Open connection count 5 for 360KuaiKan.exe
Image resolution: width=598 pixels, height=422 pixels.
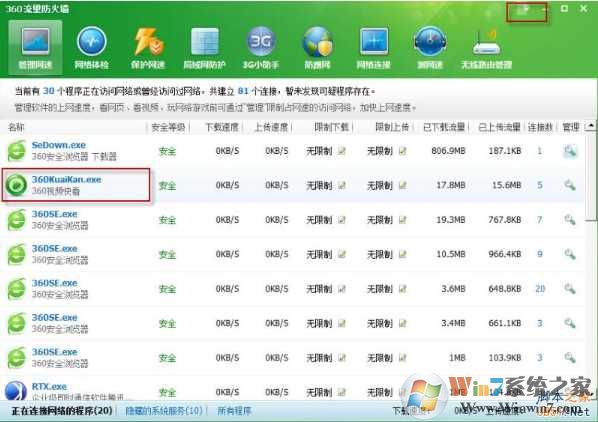point(540,185)
